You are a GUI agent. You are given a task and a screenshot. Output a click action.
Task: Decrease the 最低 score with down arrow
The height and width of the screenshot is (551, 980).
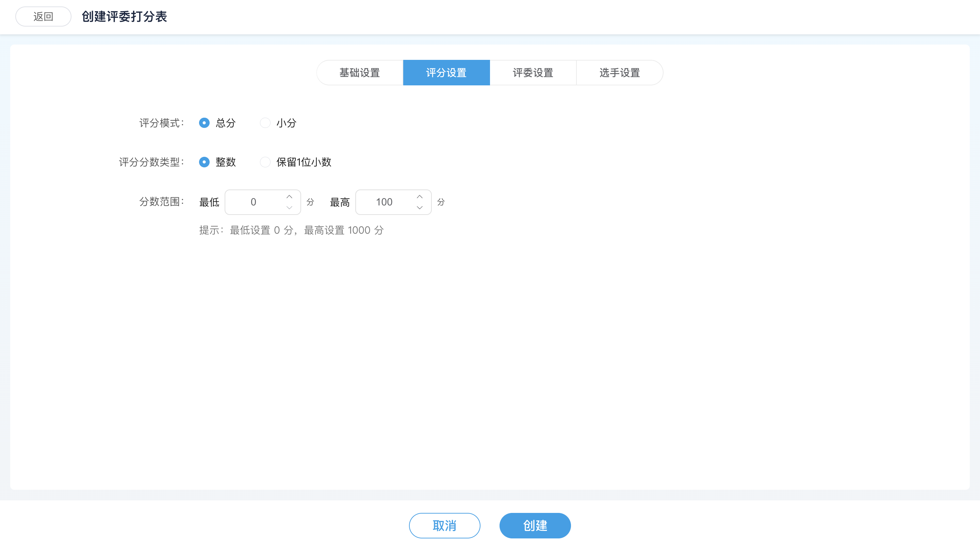(289, 207)
